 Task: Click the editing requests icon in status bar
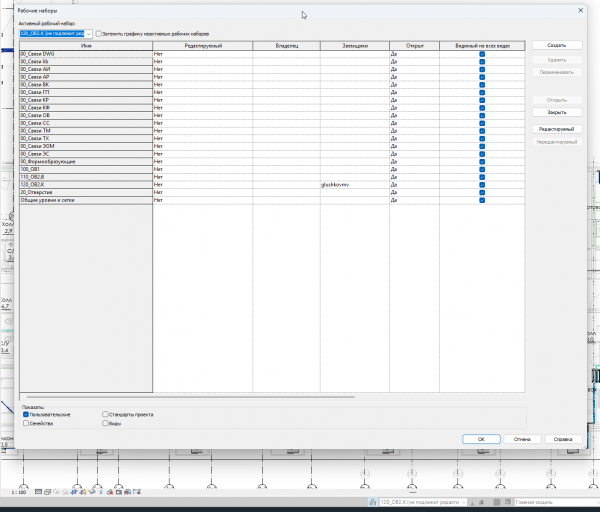pos(473,502)
